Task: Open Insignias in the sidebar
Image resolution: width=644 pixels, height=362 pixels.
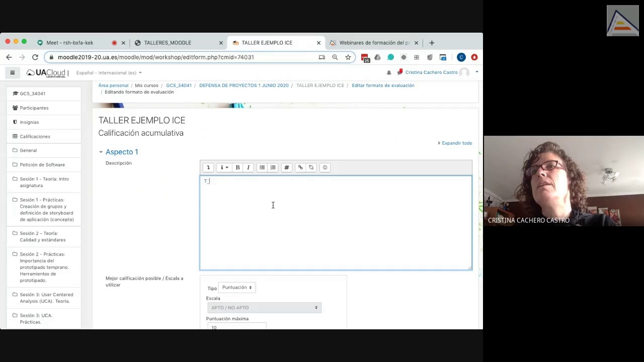Action: tap(43, 122)
